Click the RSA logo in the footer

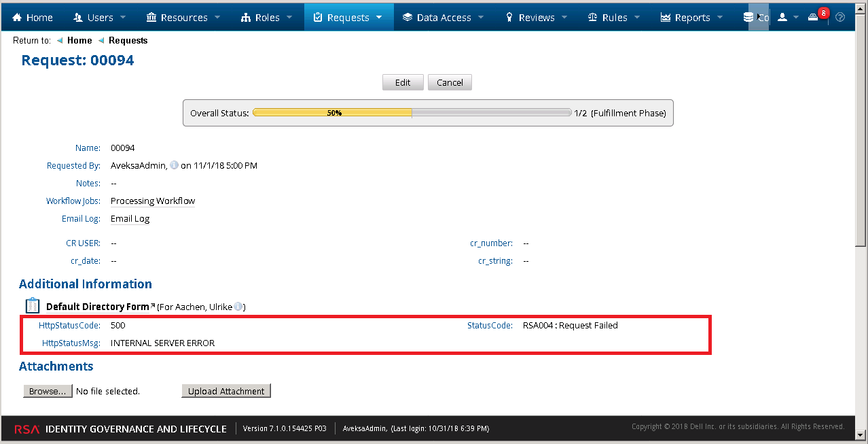click(x=27, y=429)
